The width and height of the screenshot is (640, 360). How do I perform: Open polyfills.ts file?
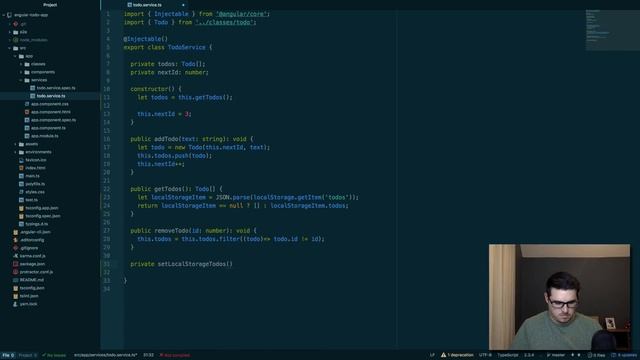click(35, 184)
